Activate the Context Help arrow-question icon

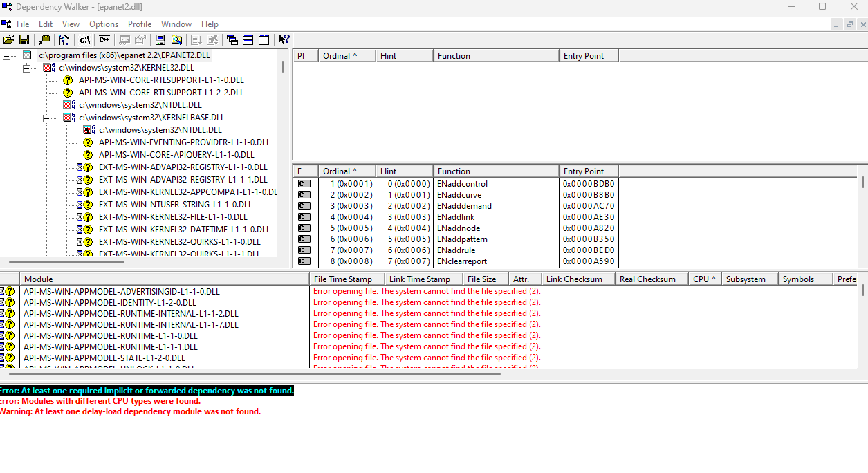pos(284,39)
